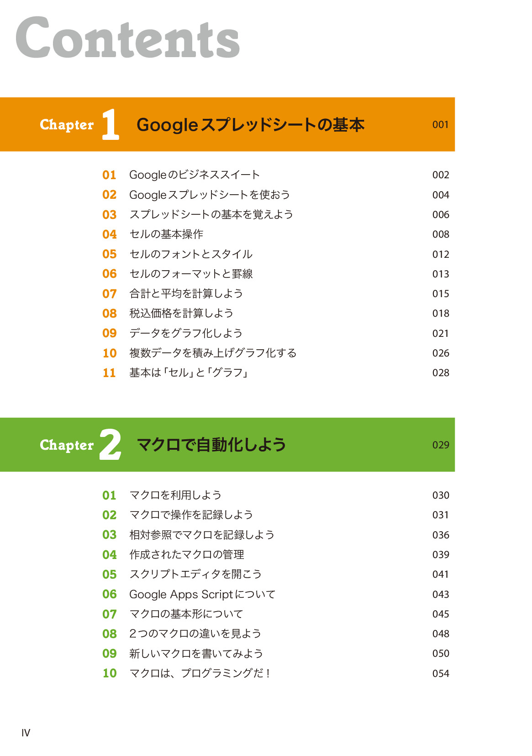Viewport: 532px width, 756px height.
Task: Select "Google Apps Scriptについて" entry
Action: tap(202, 594)
